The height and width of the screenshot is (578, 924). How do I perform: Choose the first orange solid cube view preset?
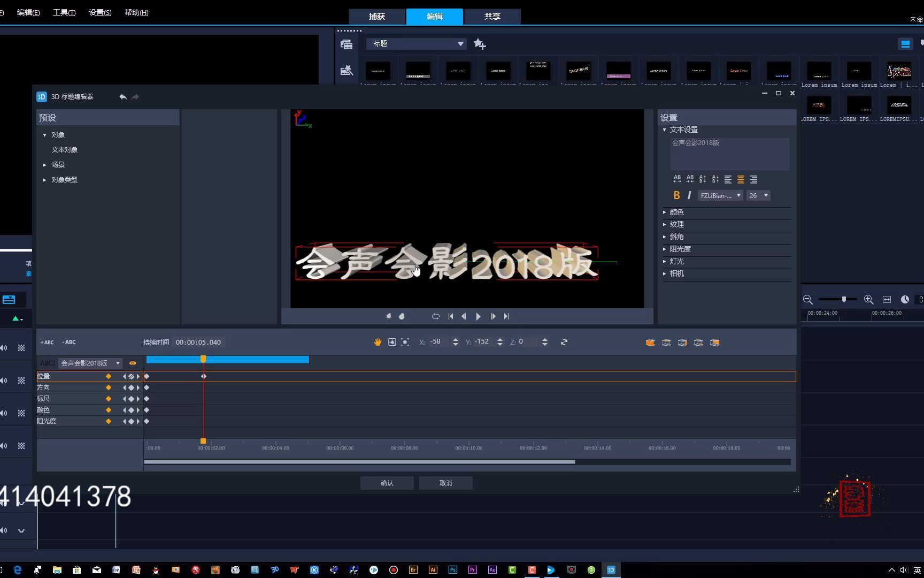pos(650,343)
